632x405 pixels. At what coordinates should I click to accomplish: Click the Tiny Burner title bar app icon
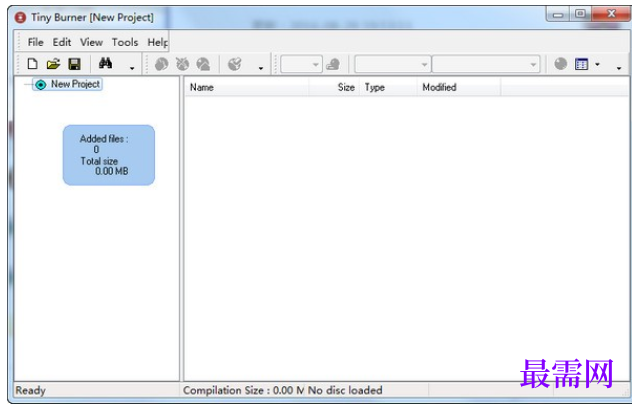[20, 18]
